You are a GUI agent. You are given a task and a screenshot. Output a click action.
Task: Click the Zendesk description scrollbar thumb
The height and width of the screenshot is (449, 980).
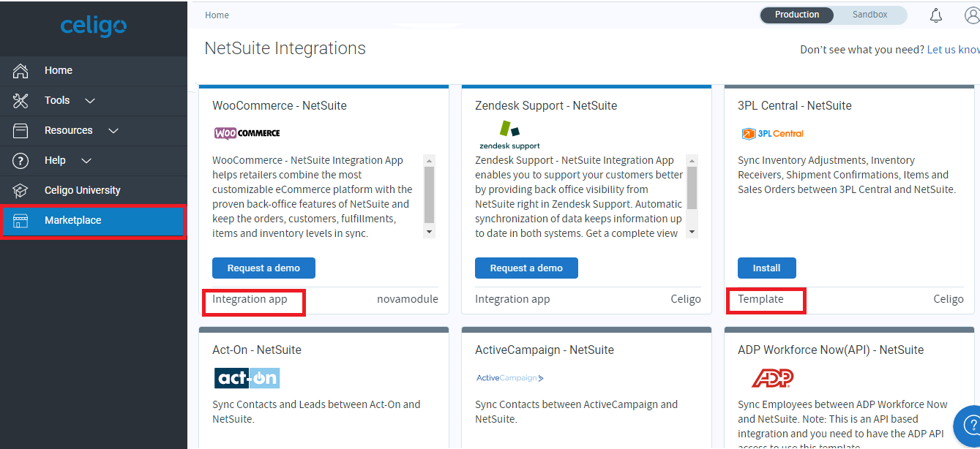tap(692, 188)
